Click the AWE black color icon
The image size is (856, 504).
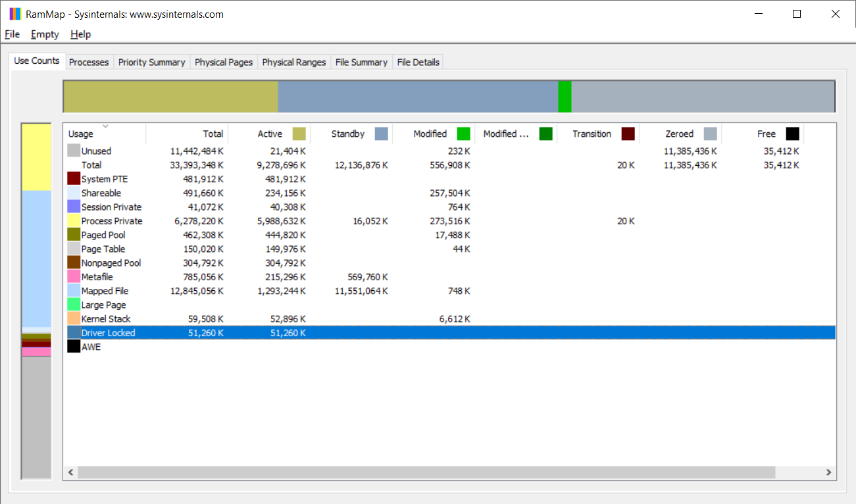coord(74,347)
